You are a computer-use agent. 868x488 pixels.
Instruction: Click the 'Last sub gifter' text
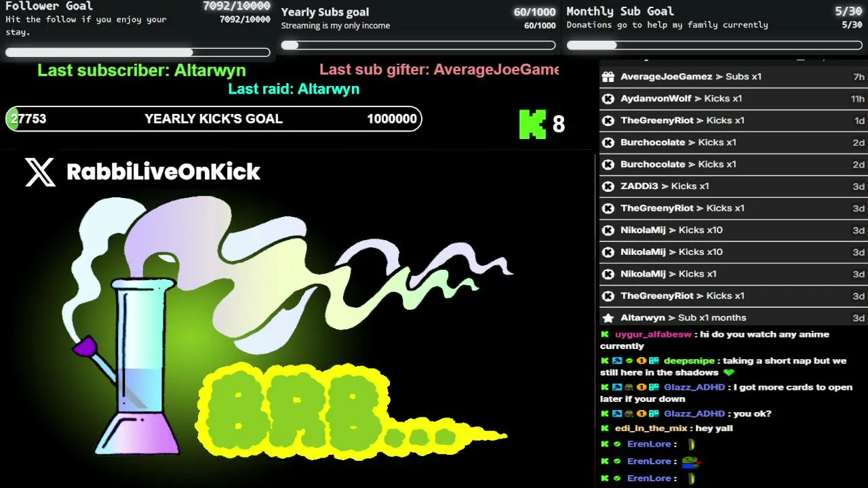439,70
